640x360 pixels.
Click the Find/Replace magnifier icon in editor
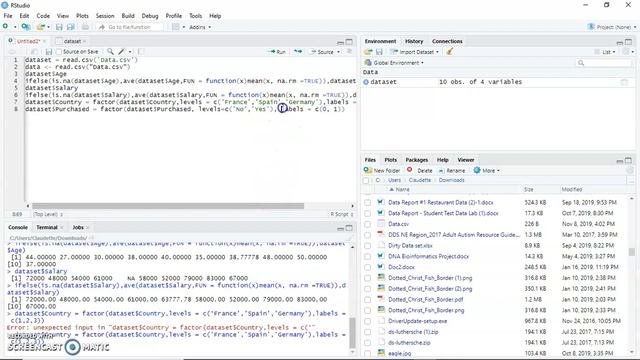click(110, 52)
